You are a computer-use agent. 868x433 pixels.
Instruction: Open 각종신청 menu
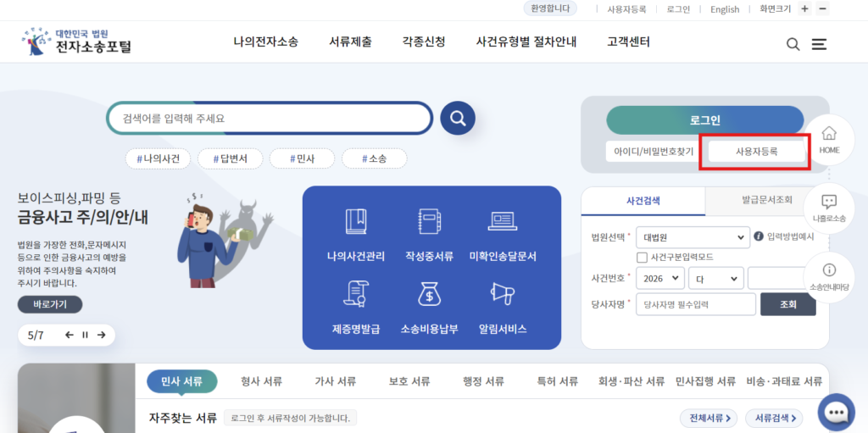pos(424,42)
